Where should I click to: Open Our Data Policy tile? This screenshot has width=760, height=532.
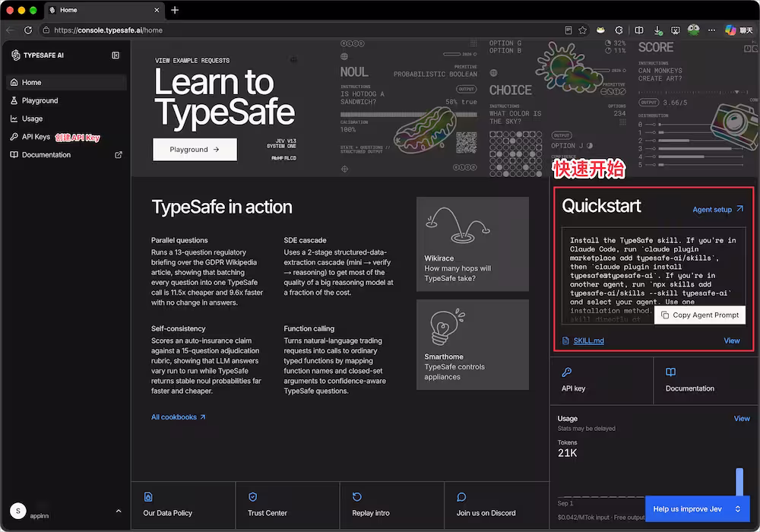pyautogui.click(x=183, y=505)
